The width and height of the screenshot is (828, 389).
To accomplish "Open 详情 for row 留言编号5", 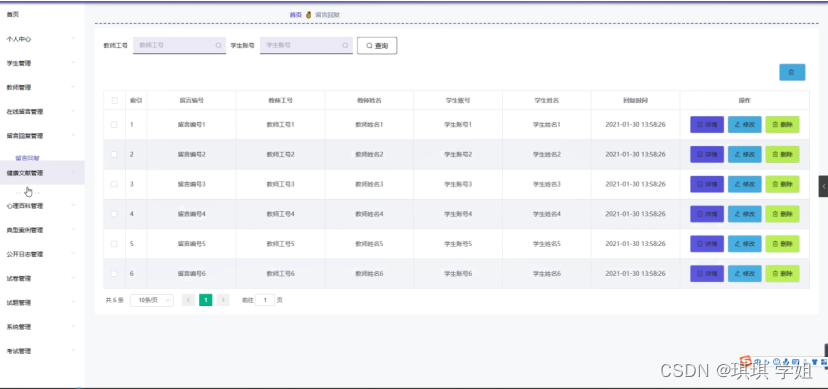I will tap(707, 244).
